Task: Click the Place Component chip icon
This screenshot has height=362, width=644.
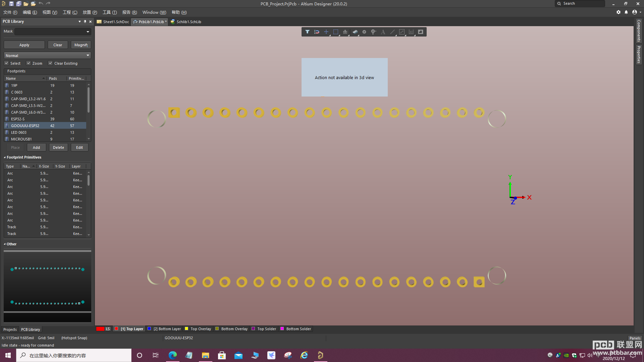Action: 355,32
